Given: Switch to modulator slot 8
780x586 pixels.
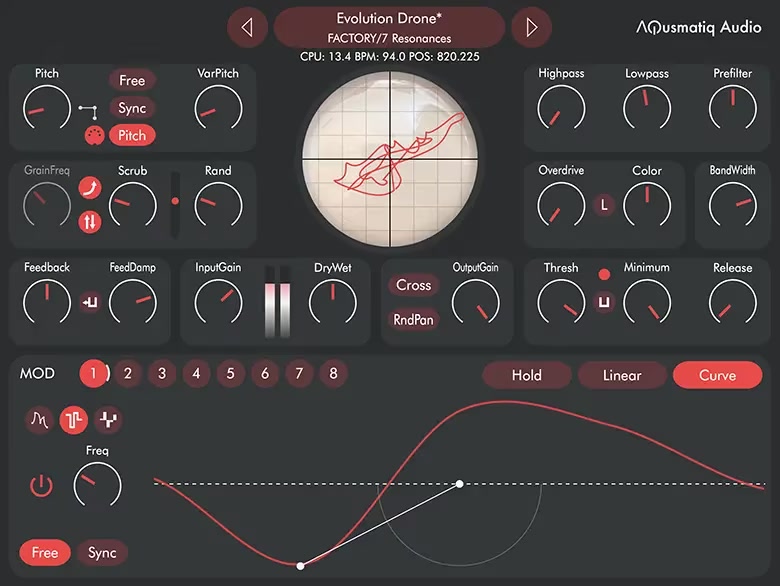Looking at the screenshot, I should tap(333, 374).
